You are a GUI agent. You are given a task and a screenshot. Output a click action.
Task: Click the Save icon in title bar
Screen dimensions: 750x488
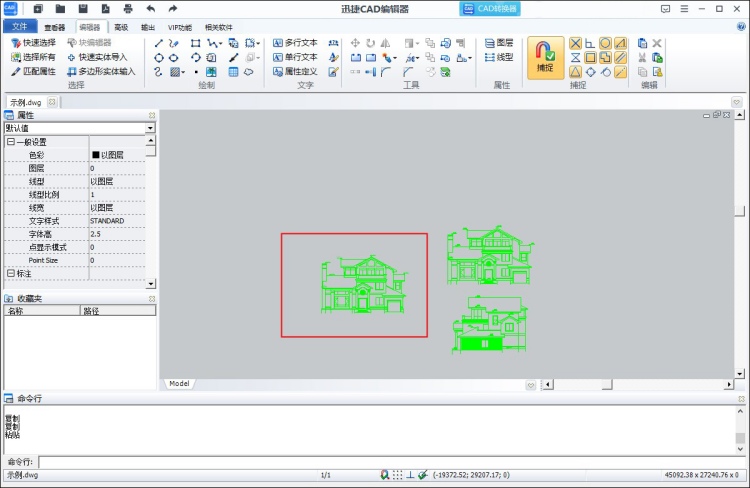click(x=83, y=9)
